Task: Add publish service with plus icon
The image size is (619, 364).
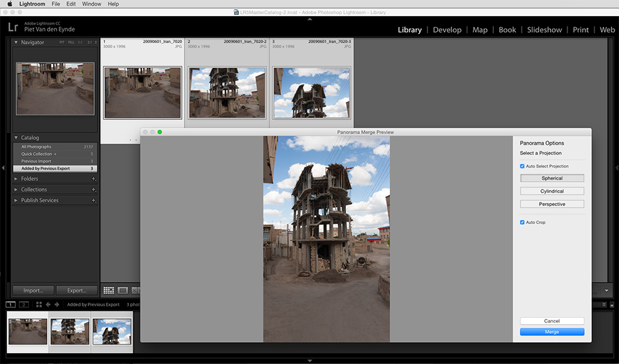Action: coord(93,200)
